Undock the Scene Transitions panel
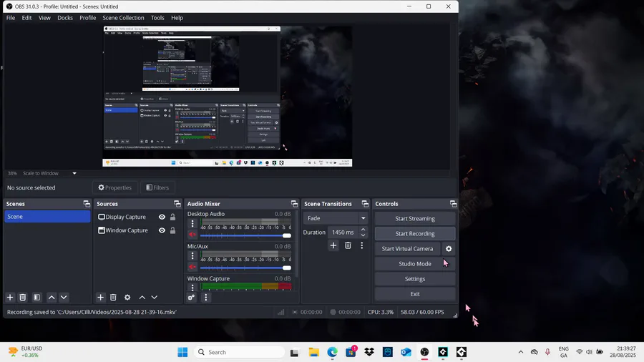 pyautogui.click(x=365, y=204)
